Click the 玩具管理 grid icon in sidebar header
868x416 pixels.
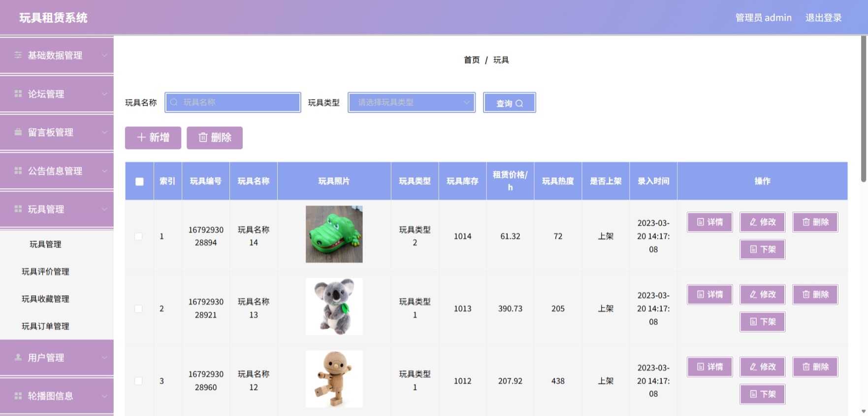18,209
